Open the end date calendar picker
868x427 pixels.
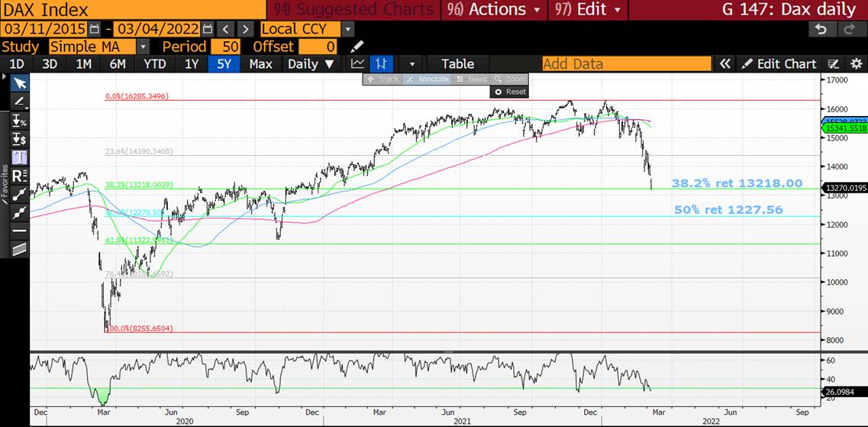click(208, 29)
